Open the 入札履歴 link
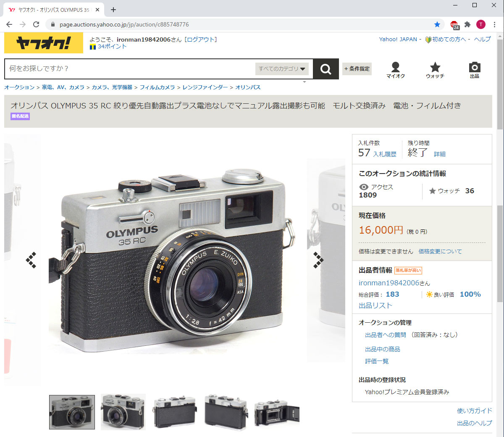 (x=385, y=154)
